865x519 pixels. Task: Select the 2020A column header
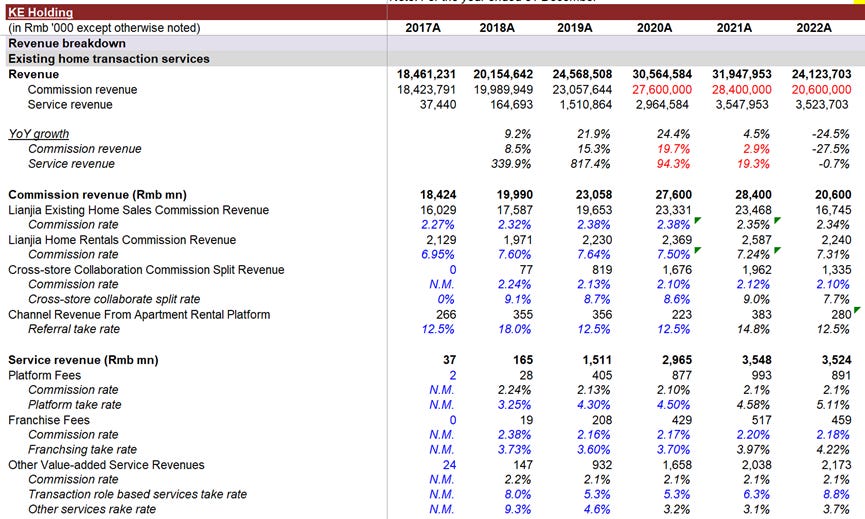[x=654, y=28]
